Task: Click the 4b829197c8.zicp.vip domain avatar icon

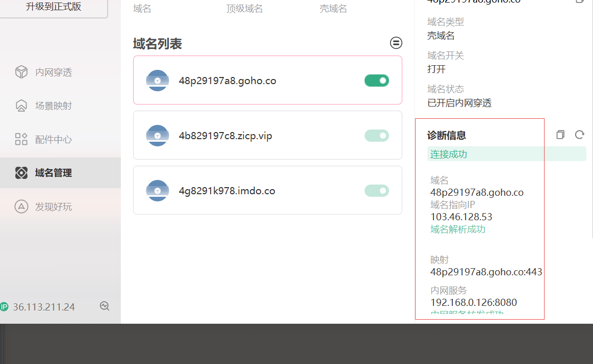Action: click(158, 136)
